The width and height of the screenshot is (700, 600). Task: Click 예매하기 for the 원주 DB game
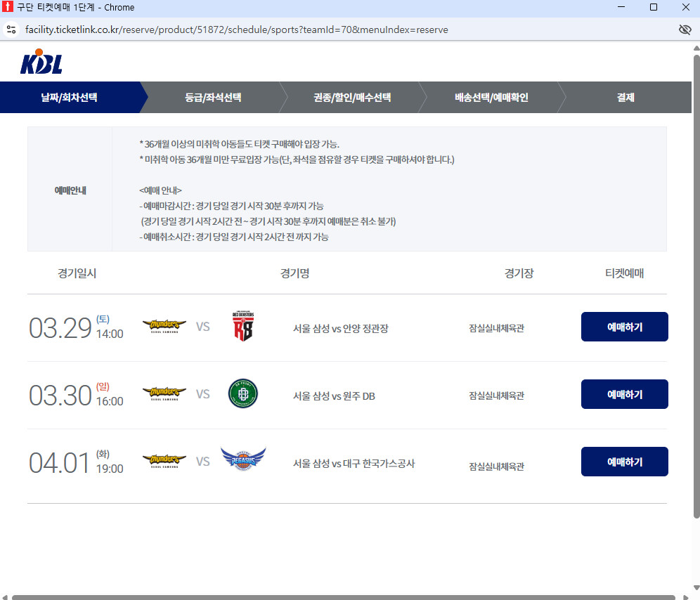pos(624,393)
